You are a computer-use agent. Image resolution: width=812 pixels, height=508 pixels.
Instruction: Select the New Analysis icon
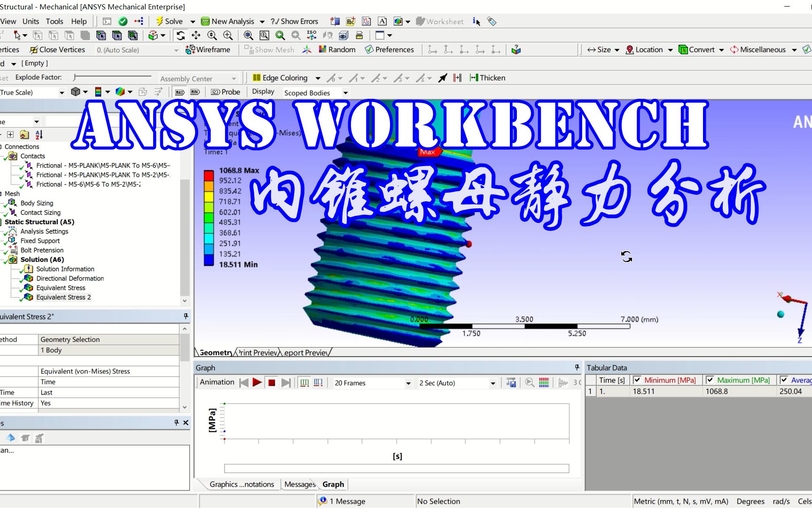[x=205, y=21]
